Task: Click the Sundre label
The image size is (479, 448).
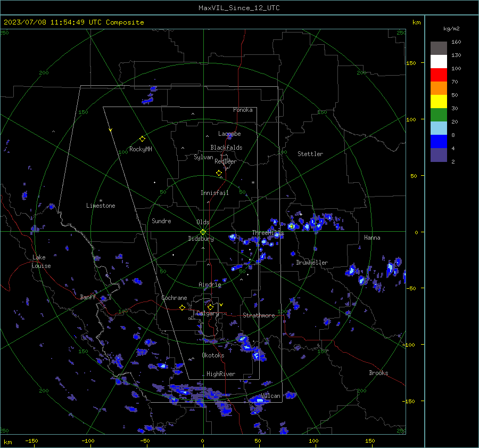Action: tap(161, 221)
